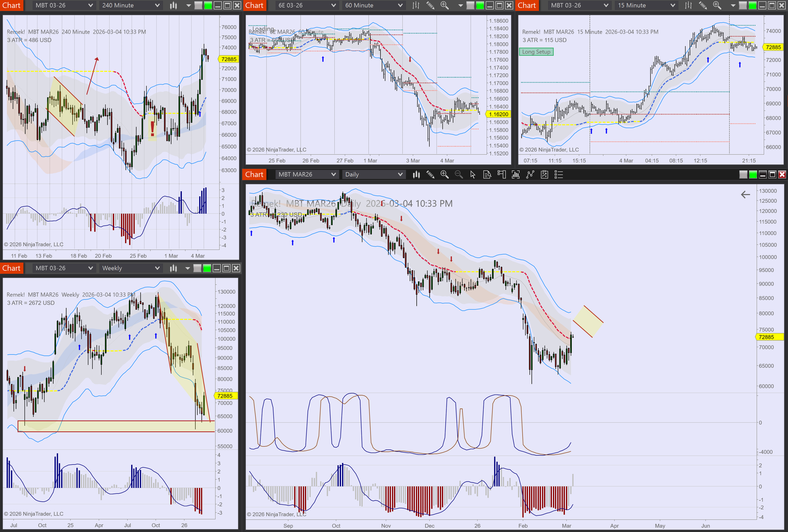Toggle green instrument link on 240 Minute chart
The width and height of the screenshot is (788, 532).
pos(208,5)
